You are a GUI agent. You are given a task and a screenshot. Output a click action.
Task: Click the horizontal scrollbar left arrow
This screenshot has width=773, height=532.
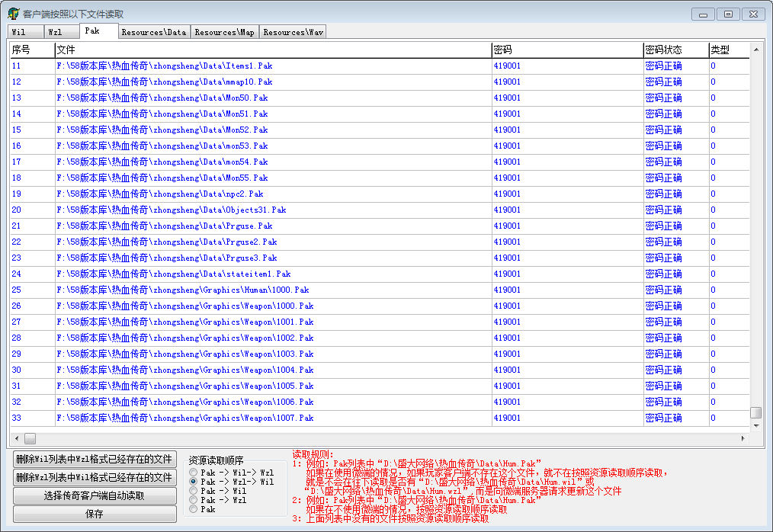click(x=18, y=437)
